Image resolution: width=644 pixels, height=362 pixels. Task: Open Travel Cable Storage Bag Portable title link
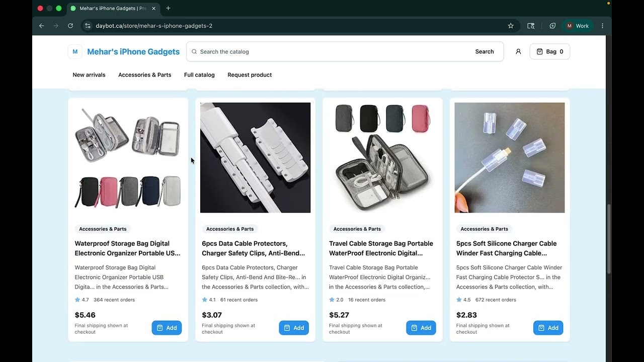tap(381, 248)
